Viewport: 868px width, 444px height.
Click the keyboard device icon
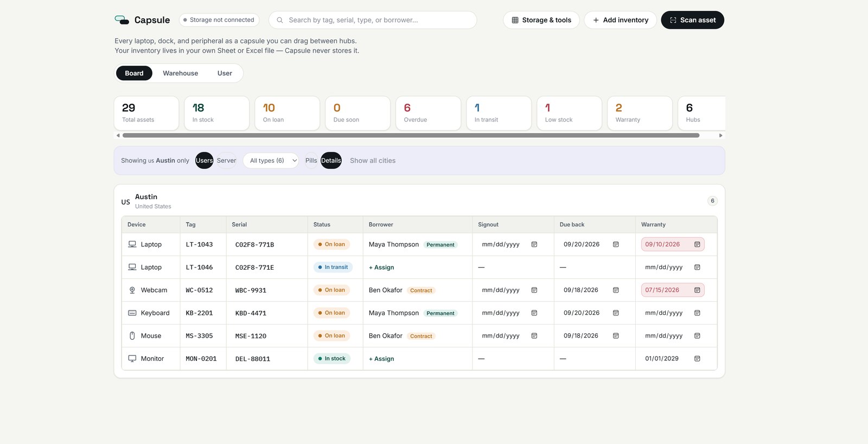pyautogui.click(x=132, y=313)
